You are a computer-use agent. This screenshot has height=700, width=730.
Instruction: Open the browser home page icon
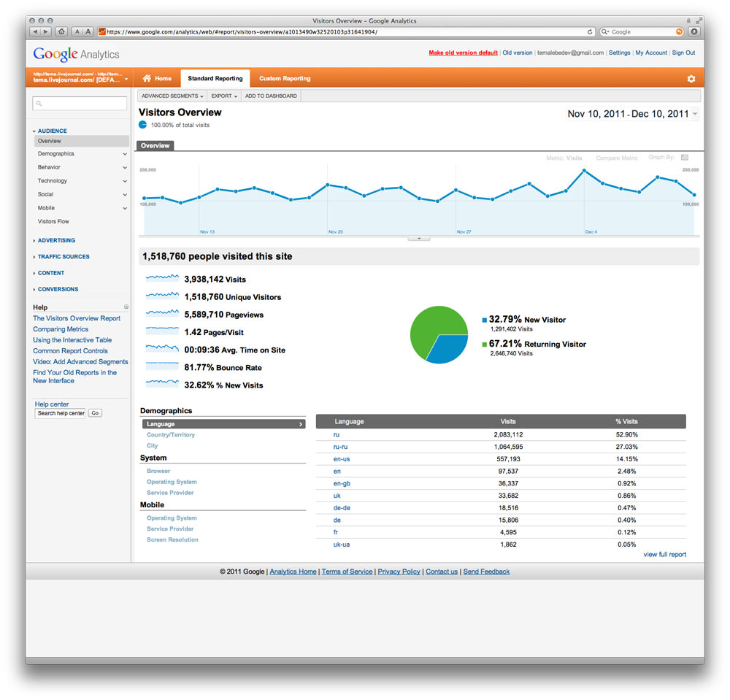coord(61,31)
